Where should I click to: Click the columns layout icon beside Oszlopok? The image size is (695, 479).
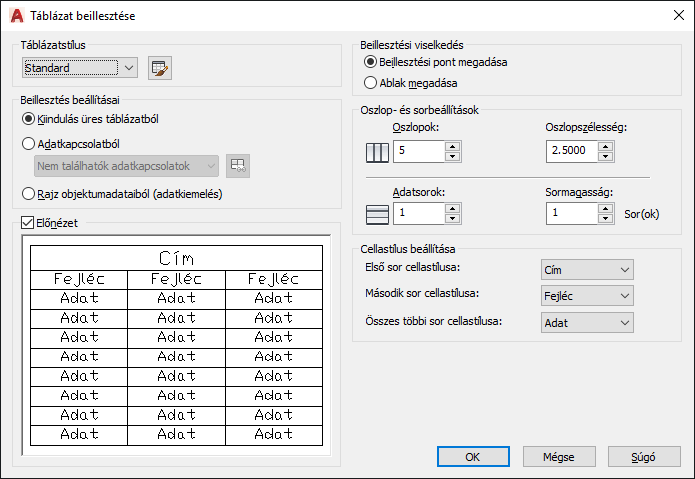(x=378, y=153)
